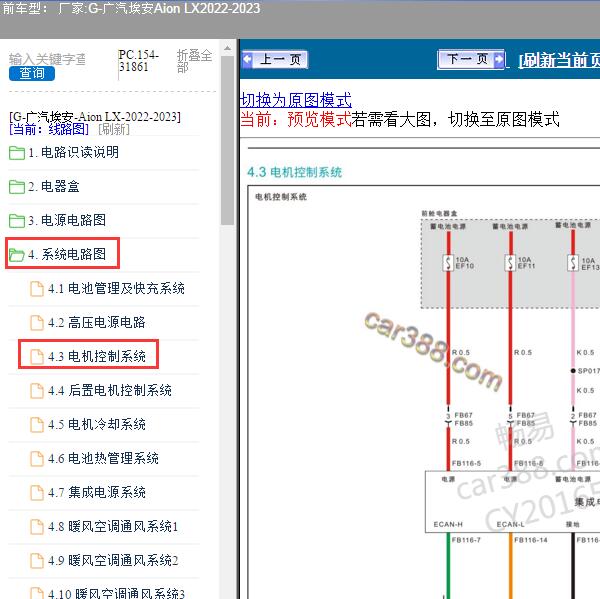Viewport: 600px width, 599px height.
Task: Click the 当前：线路图 link
Action: pos(49,129)
